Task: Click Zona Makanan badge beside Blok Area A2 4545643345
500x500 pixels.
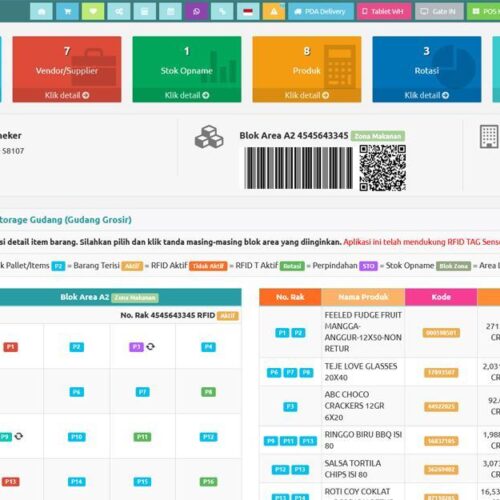Action: click(x=378, y=136)
